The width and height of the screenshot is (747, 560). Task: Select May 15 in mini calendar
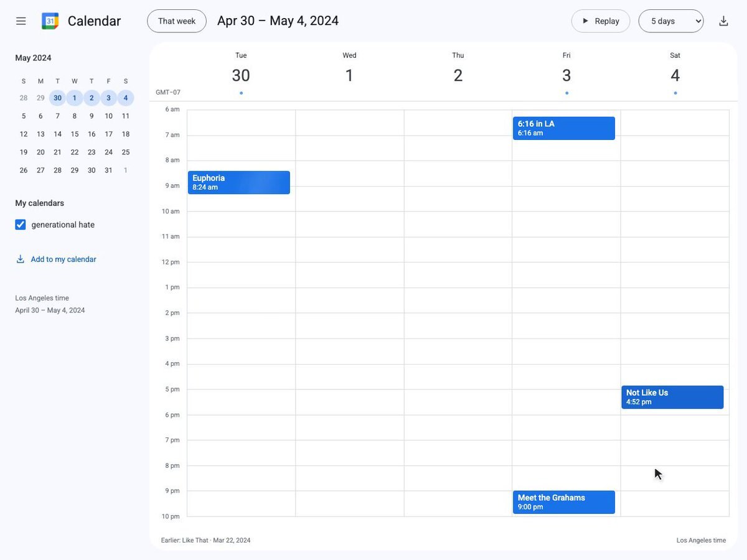click(75, 134)
